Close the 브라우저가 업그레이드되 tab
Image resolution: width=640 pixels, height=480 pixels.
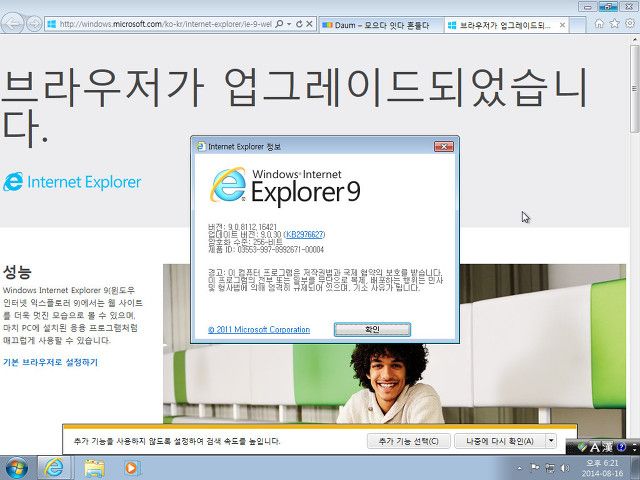click(562, 25)
